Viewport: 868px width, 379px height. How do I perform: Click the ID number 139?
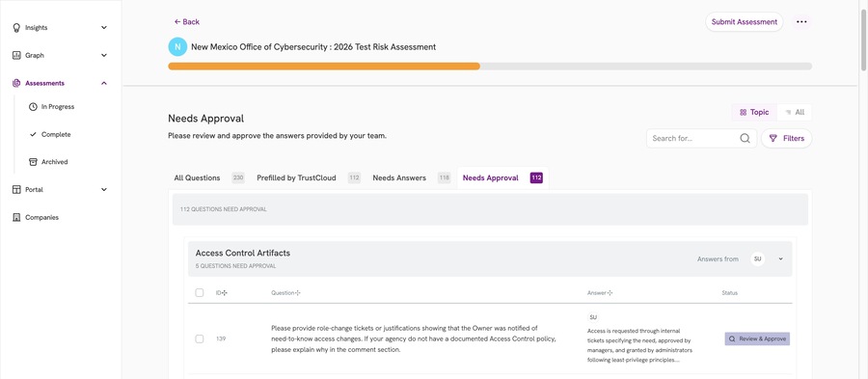[221, 338]
